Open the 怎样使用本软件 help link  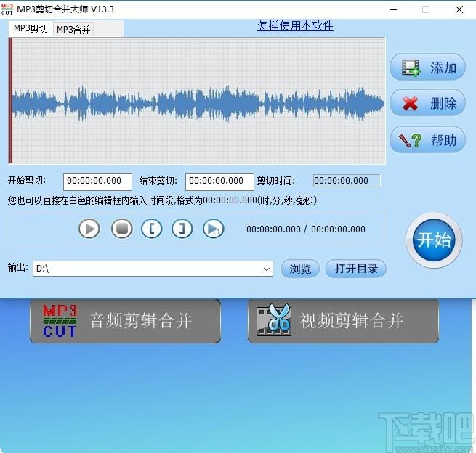pyautogui.click(x=295, y=26)
